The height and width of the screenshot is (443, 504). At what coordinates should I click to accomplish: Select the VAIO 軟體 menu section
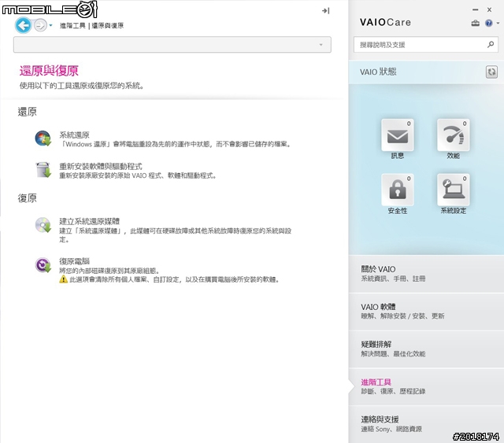[x=426, y=312]
